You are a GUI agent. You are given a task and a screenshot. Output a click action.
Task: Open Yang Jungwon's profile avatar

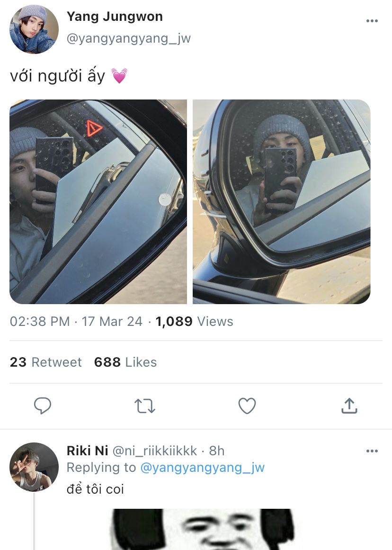(x=34, y=29)
